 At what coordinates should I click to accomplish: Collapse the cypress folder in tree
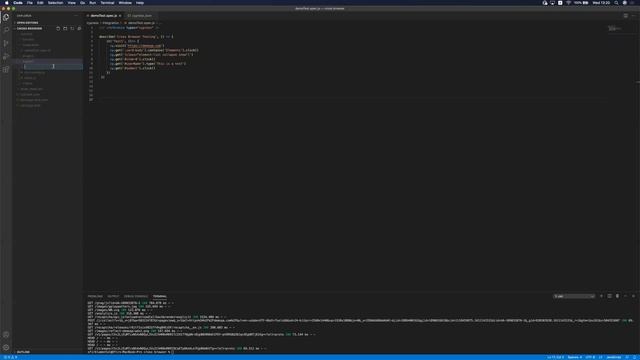(x=27, y=34)
